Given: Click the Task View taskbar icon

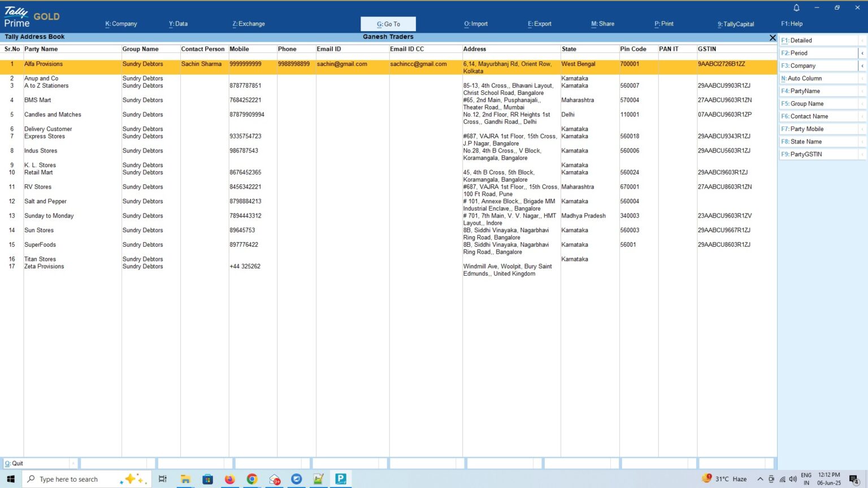Looking at the screenshot, I should pyautogui.click(x=163, y=479).
